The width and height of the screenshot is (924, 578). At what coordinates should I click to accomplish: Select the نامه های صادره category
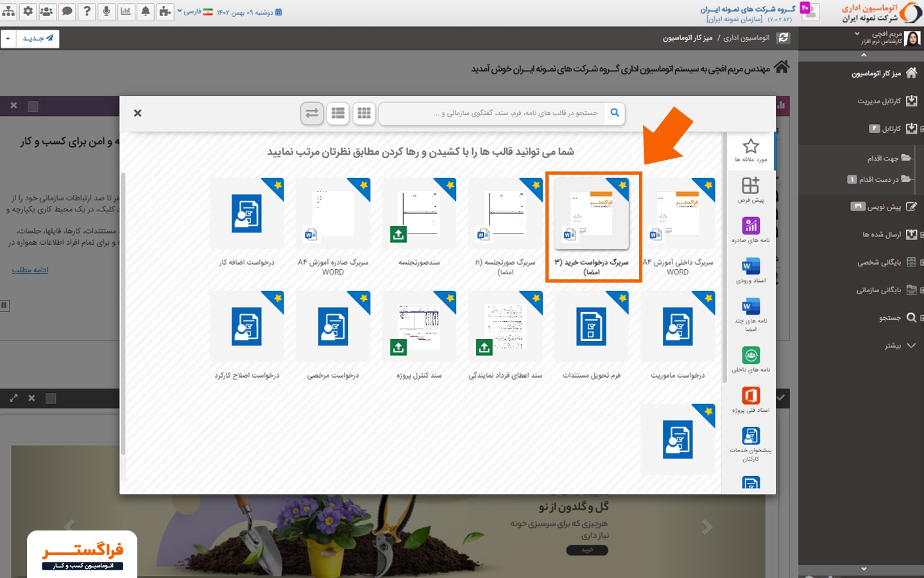[750, 230]
